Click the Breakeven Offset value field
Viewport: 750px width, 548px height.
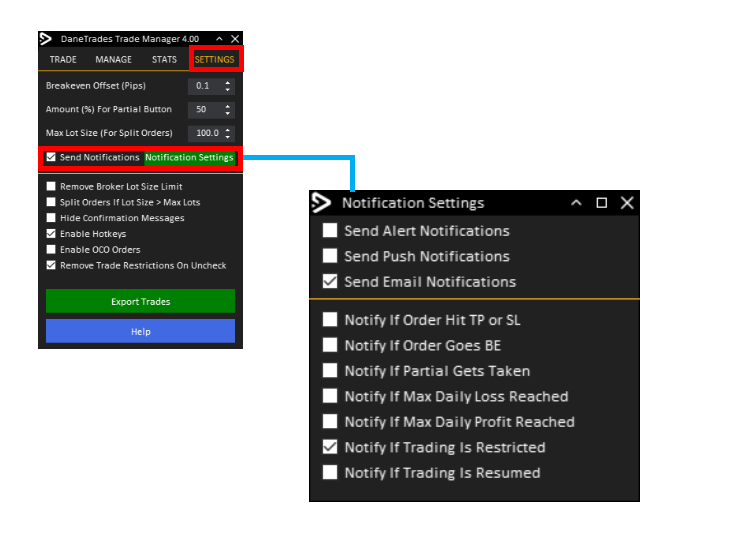click(205, 86)
